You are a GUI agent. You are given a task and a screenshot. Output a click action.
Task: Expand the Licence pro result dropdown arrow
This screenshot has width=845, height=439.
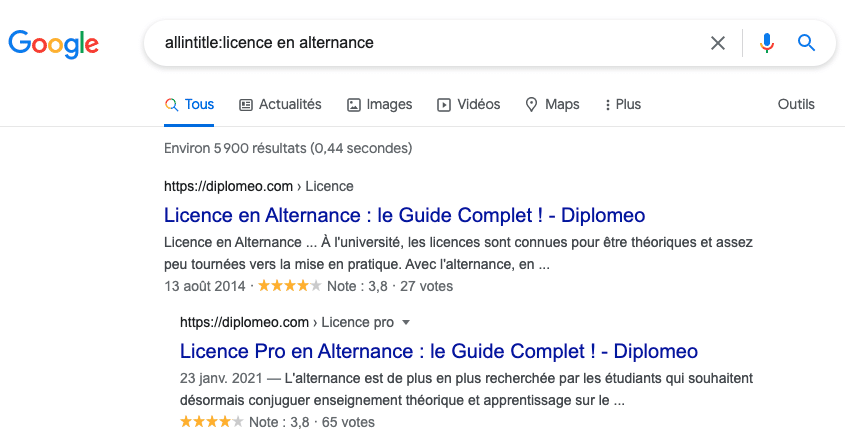tap(406, 323)
